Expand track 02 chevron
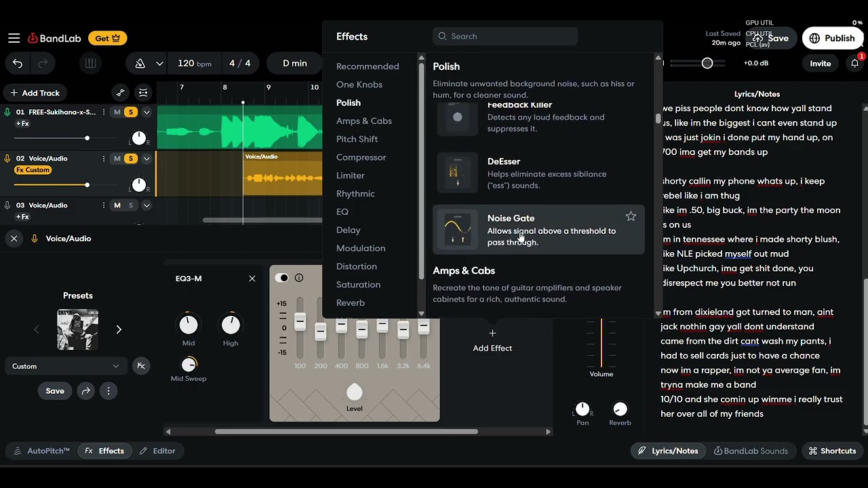868x488 pixels. [146, 159]
